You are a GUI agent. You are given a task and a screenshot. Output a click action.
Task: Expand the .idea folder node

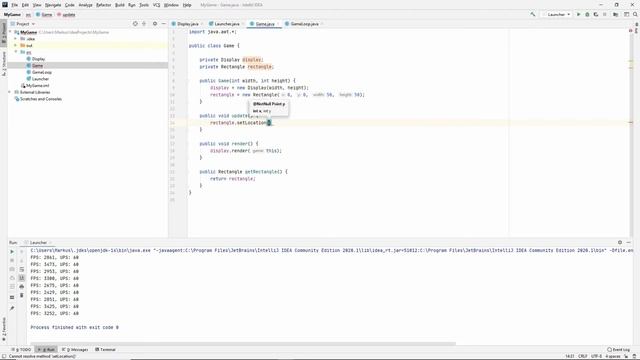pos(16,39)
